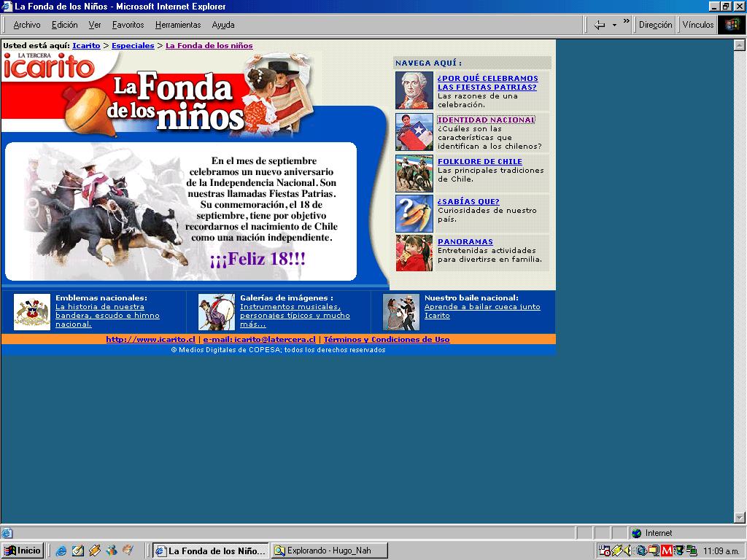Click e-mail icarito@latercera.cl link
Image resolution: width=747 pixels, height=560 pixels.
pos(259,340)
